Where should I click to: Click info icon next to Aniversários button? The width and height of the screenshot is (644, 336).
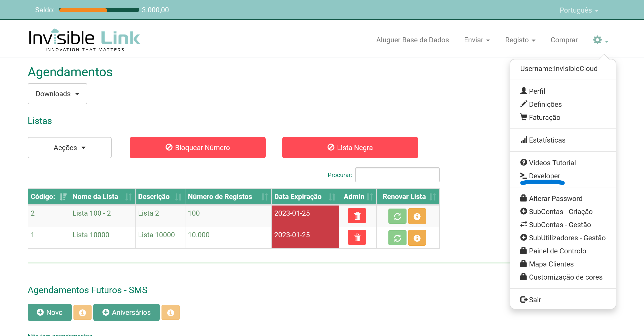[x=171, y=312]
